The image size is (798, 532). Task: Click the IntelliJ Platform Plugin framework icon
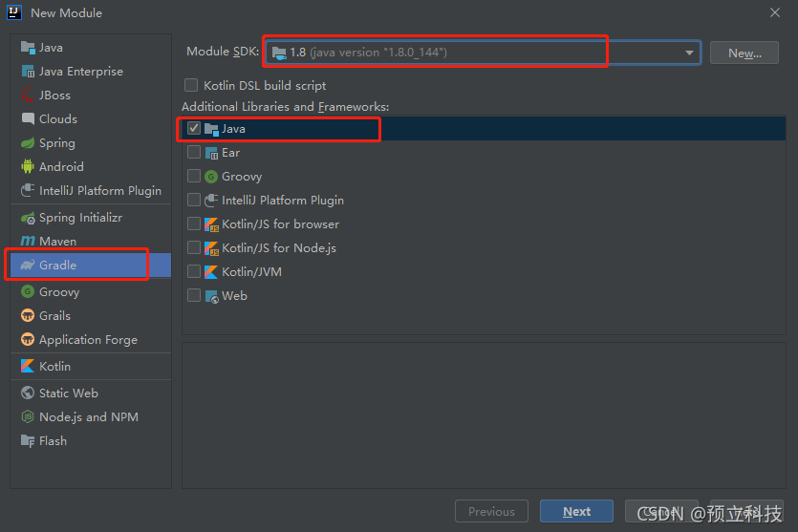coord(211,201)
